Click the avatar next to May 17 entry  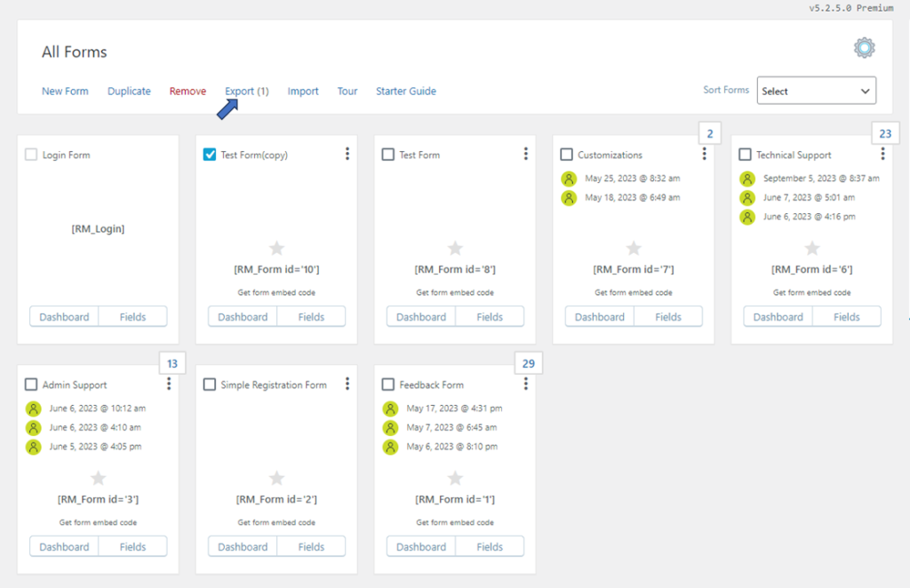pos(389,409)
